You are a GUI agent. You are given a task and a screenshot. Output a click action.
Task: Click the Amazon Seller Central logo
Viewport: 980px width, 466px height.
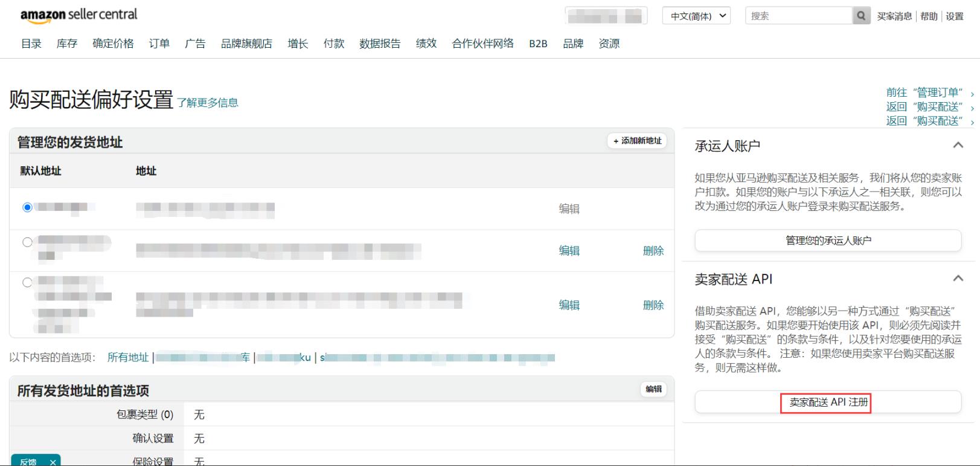[79, 15]
